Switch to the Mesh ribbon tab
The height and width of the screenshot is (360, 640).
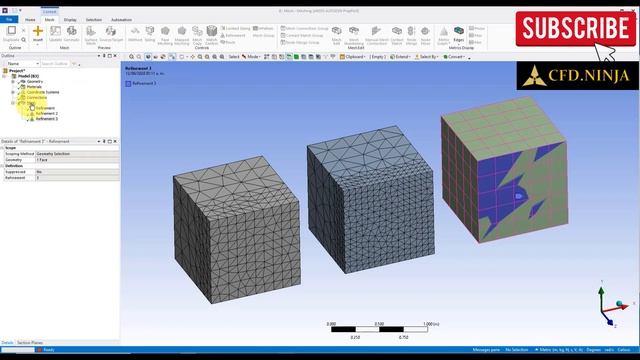[49, 20]
